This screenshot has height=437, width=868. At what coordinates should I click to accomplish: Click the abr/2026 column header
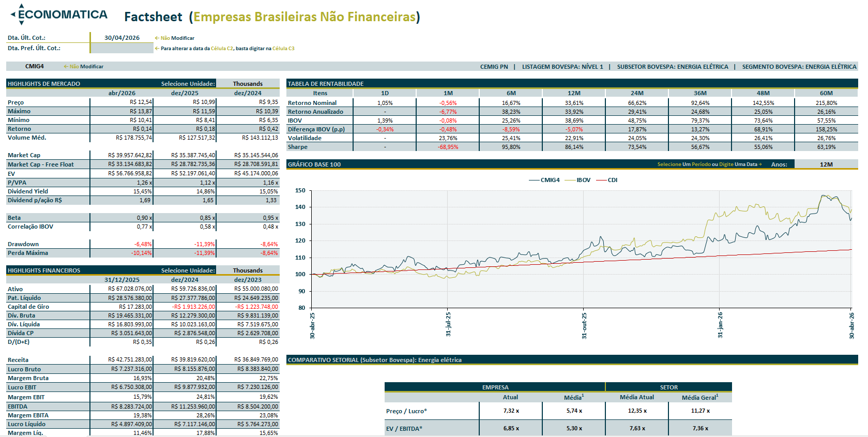[122, 93]
